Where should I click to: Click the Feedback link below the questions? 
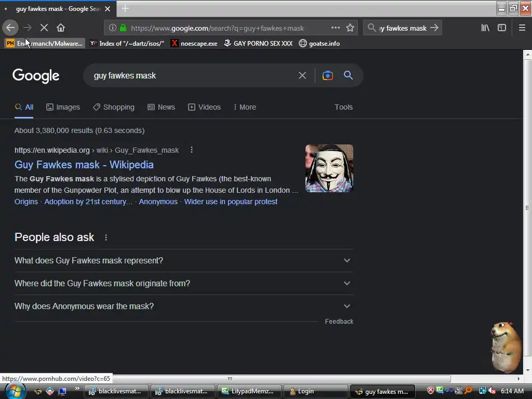coord(339,321)
